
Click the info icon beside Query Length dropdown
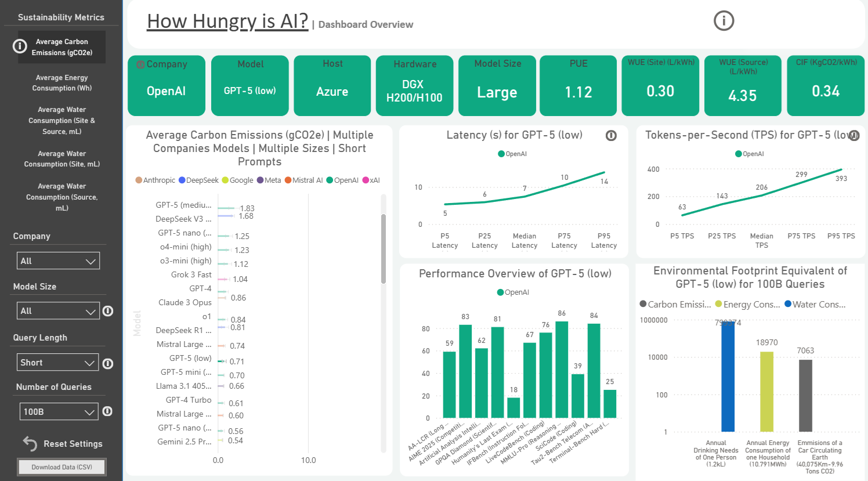(108, 364)
